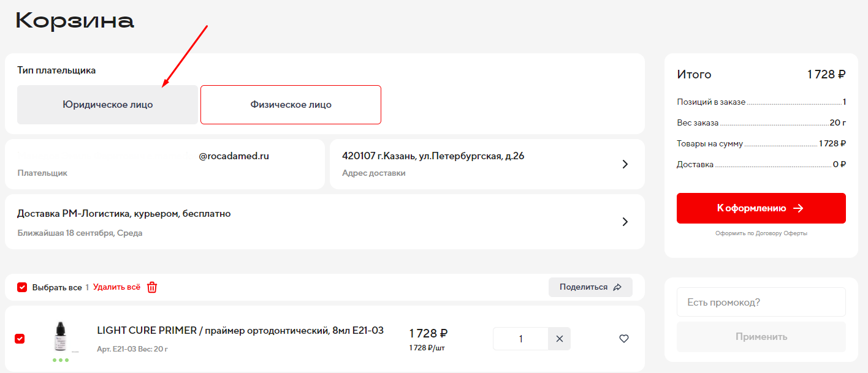Uncheck the LIGHT CURE PRIMER item checkbox

pyautogui.click(x=20, y=339)
